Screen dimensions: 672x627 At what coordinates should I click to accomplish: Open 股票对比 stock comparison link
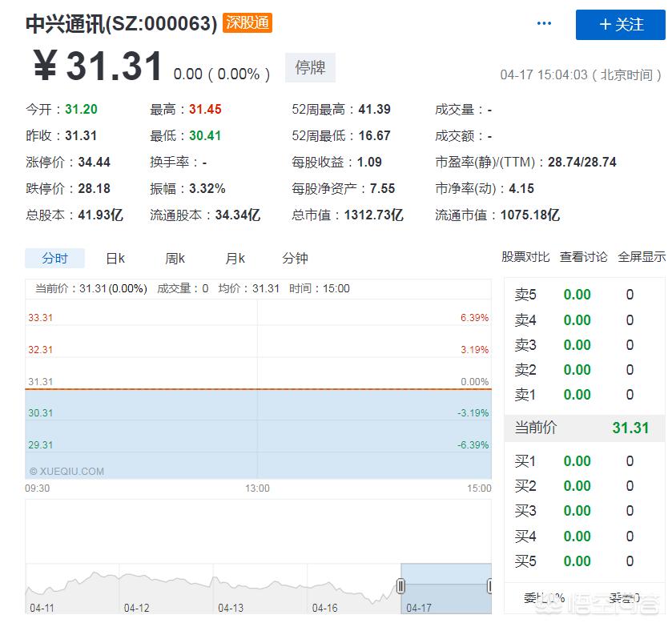point(525,257)
